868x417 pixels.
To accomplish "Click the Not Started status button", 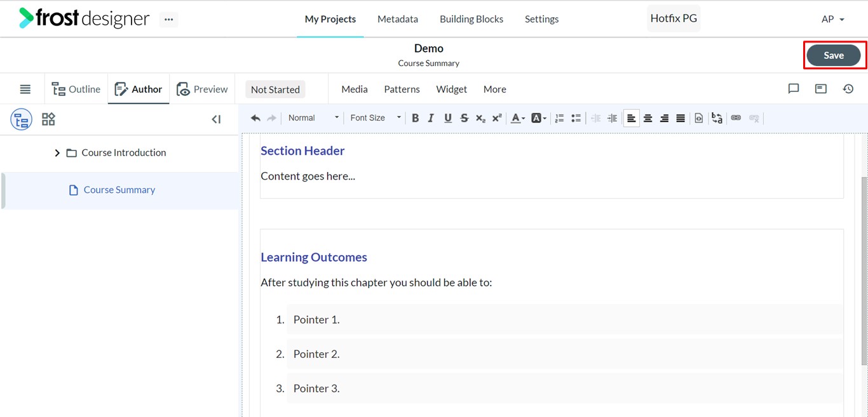I will 275,89.
